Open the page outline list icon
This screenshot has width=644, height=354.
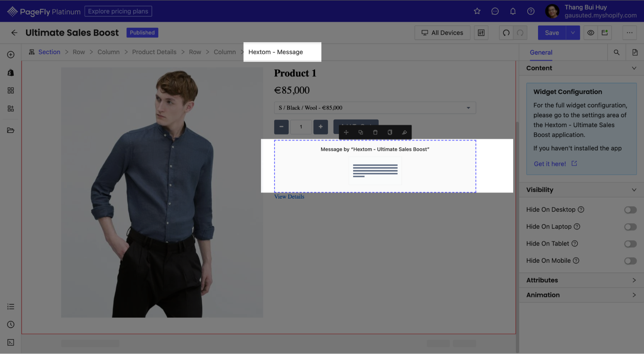click(x=11, y=307)
